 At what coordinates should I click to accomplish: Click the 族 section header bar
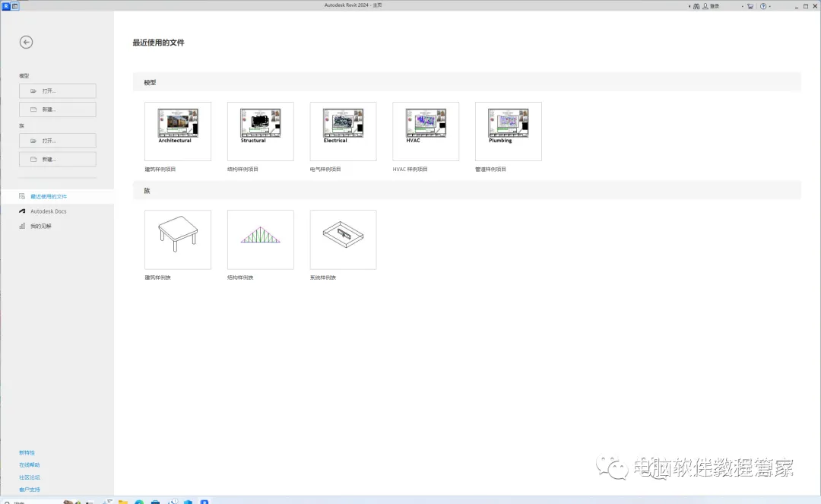click(467, 191)
